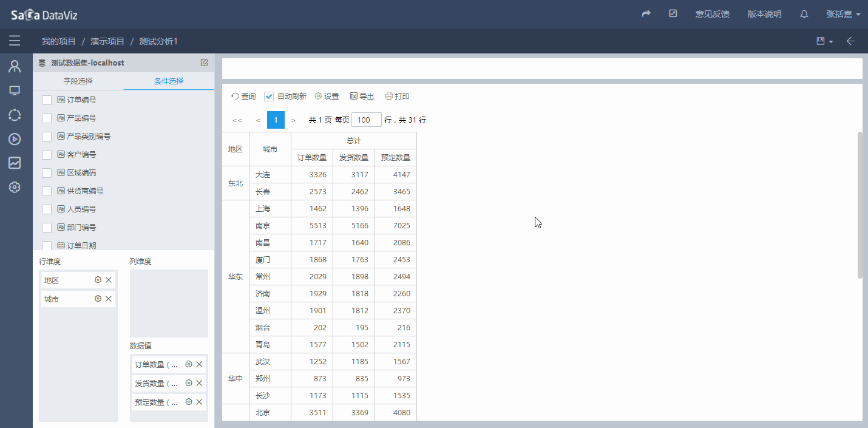Remove the 预定数量 data value
The height and width of the screenshot is (428, 868).
coord(199,402)
